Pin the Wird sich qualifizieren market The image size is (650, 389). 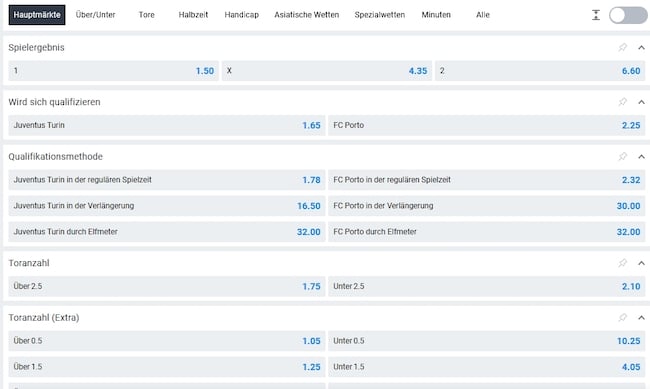point(622,102)
